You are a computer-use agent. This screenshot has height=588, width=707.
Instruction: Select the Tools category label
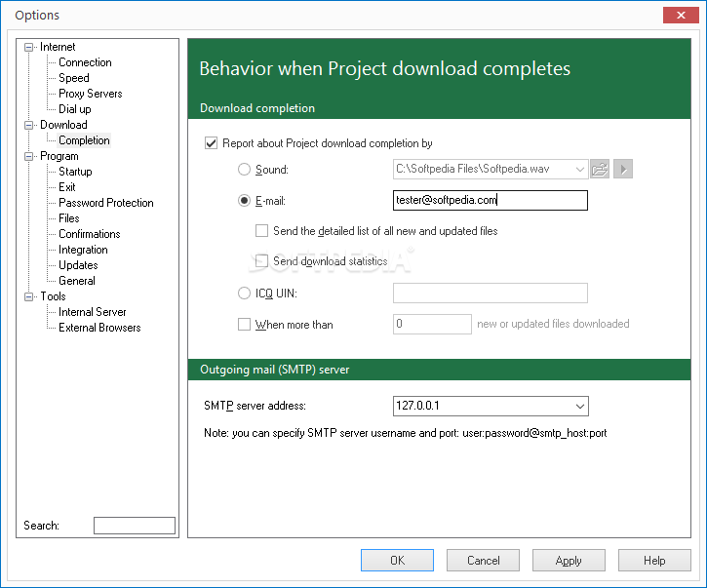[x=53, y=296]
